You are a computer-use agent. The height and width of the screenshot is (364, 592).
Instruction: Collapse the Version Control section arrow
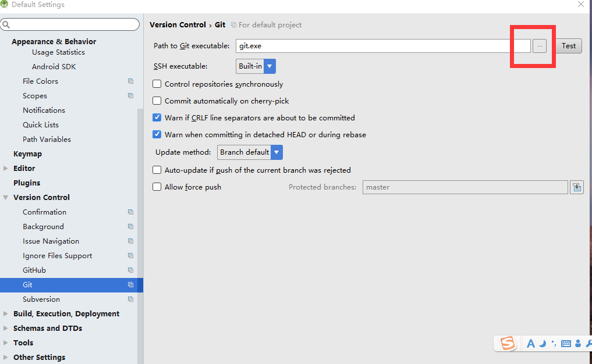tap(6, 197)
